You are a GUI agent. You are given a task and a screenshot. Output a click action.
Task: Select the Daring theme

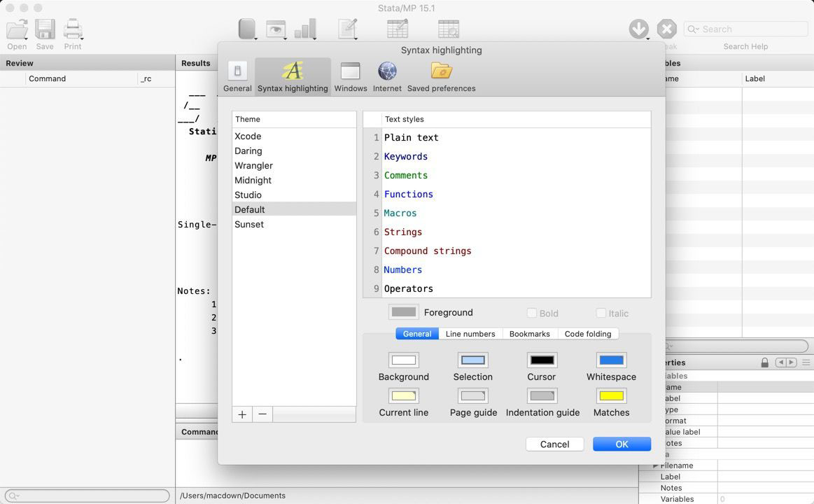[x=294, y=150]
